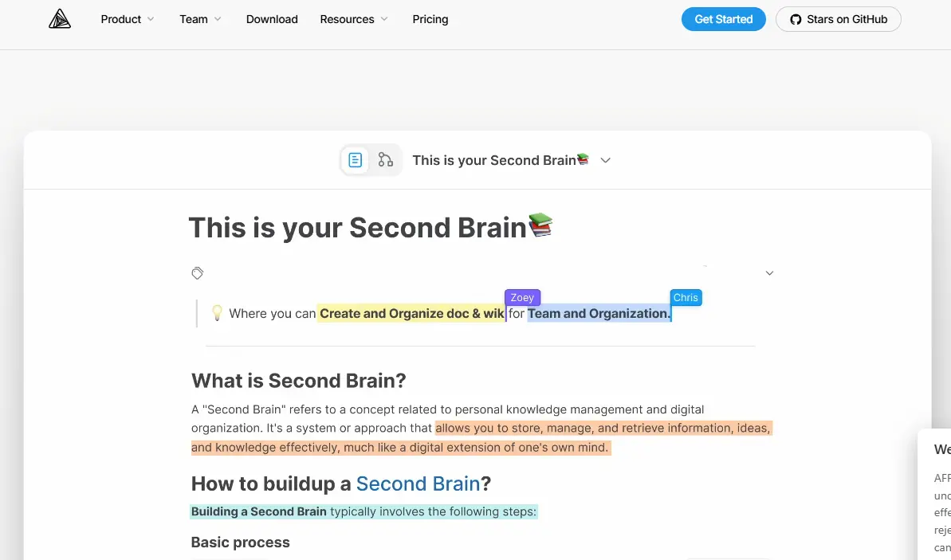Switch to page document mode icon
Viewport: 951px width, 560px height.
tap(356, 160)
